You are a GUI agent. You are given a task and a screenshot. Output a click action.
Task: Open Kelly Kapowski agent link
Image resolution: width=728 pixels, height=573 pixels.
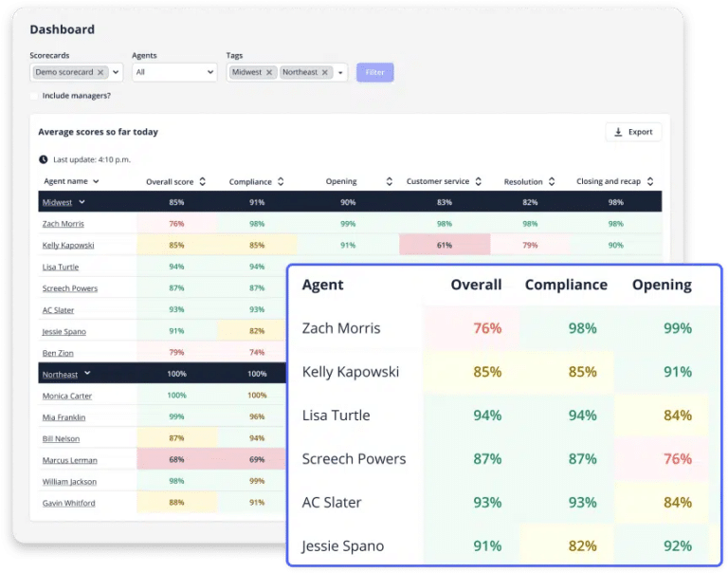(x=68, y=246)
